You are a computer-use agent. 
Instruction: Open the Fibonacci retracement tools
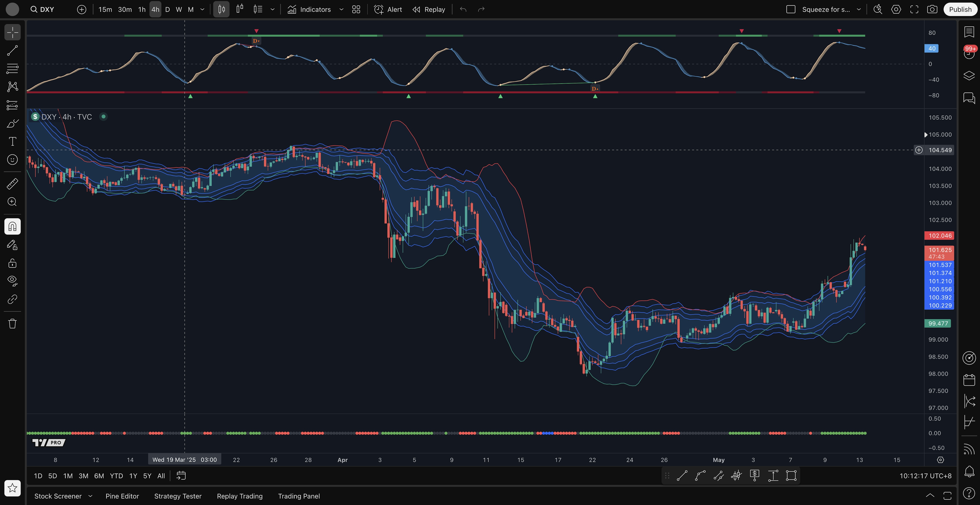tap(12, 69)
